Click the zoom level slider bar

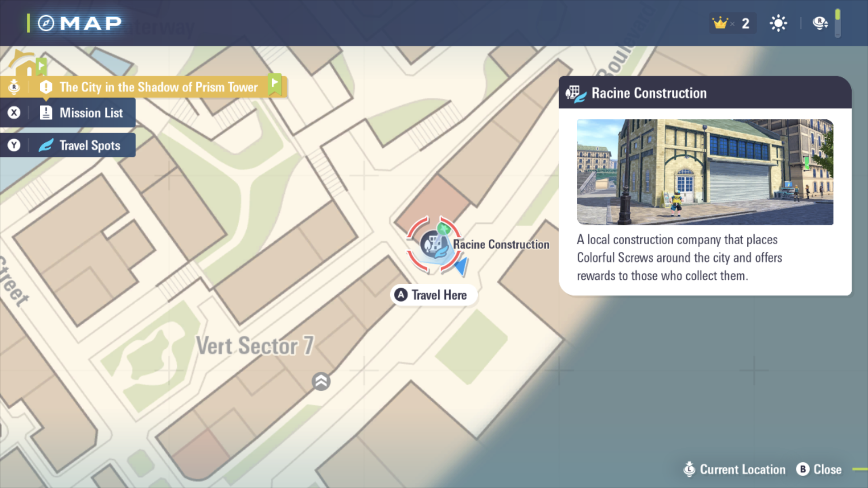pos(838,23)
